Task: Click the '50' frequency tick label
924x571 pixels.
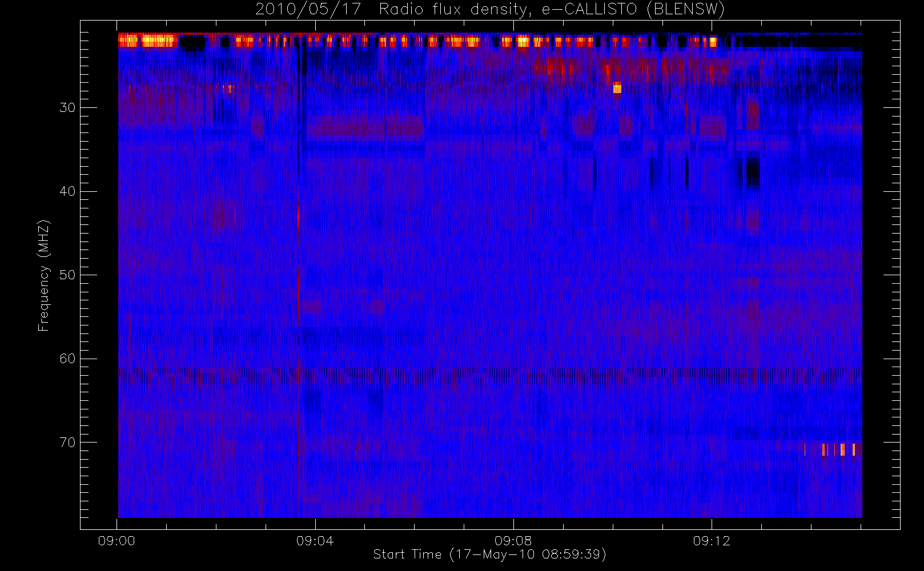Action: click(67, 275)
